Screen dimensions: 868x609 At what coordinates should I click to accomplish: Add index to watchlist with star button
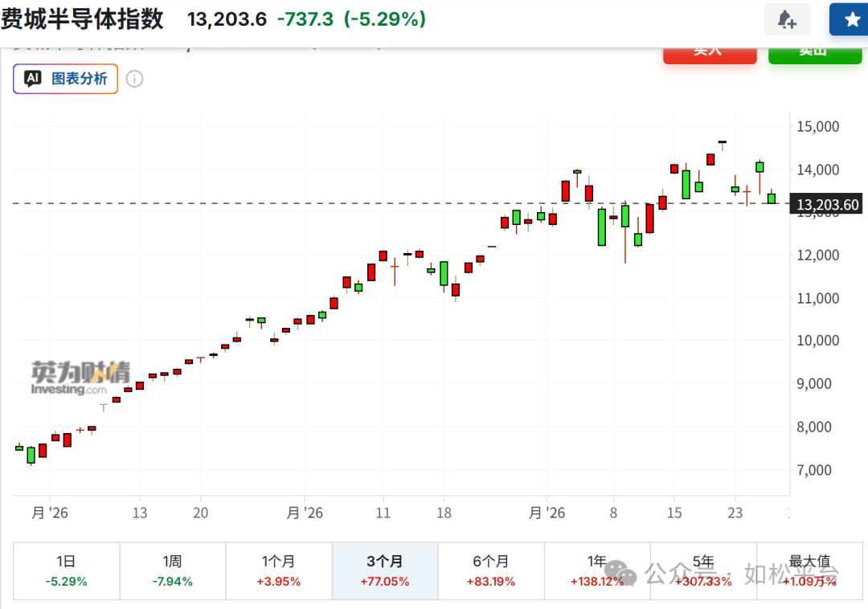850,20
